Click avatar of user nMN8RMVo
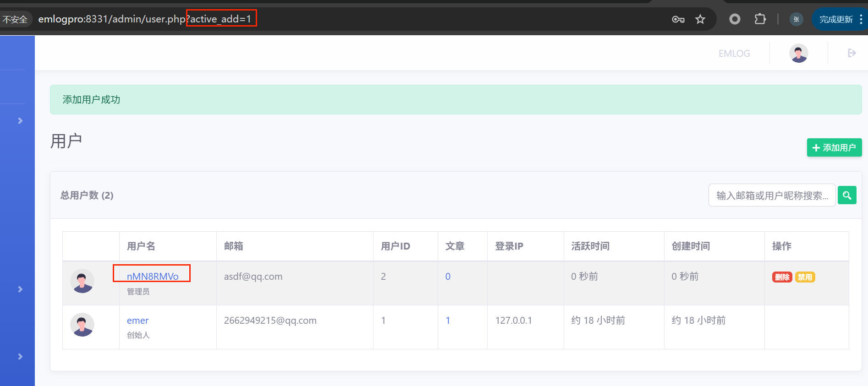 pos(82,281)
